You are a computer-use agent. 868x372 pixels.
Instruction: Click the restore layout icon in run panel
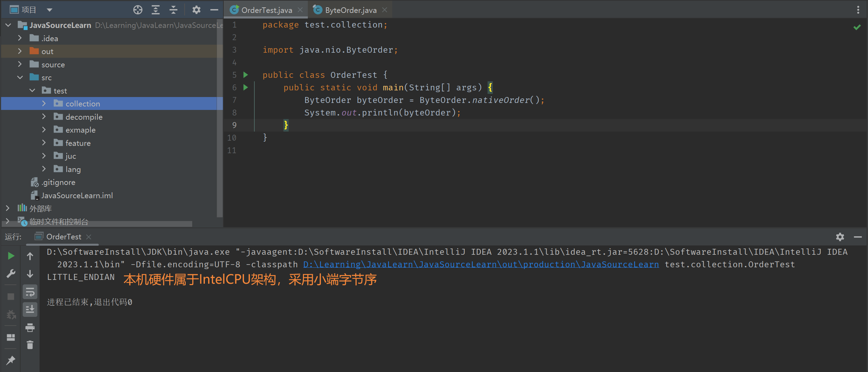point(11,337)
